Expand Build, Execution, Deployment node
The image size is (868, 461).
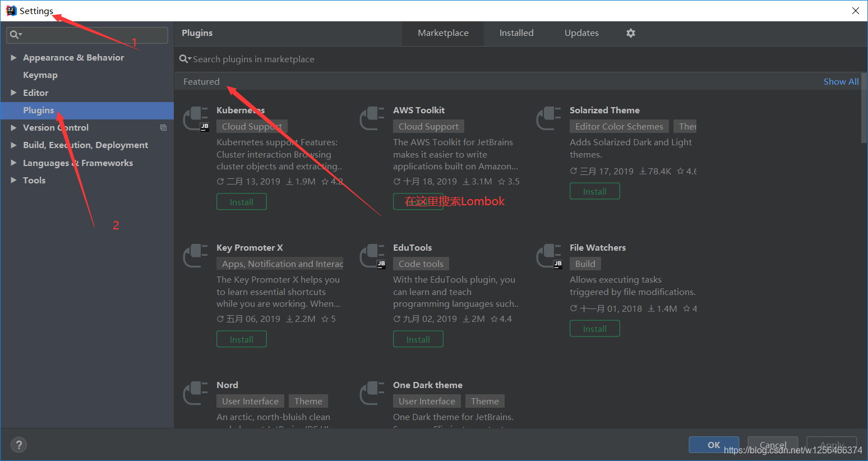pos(13,145)
